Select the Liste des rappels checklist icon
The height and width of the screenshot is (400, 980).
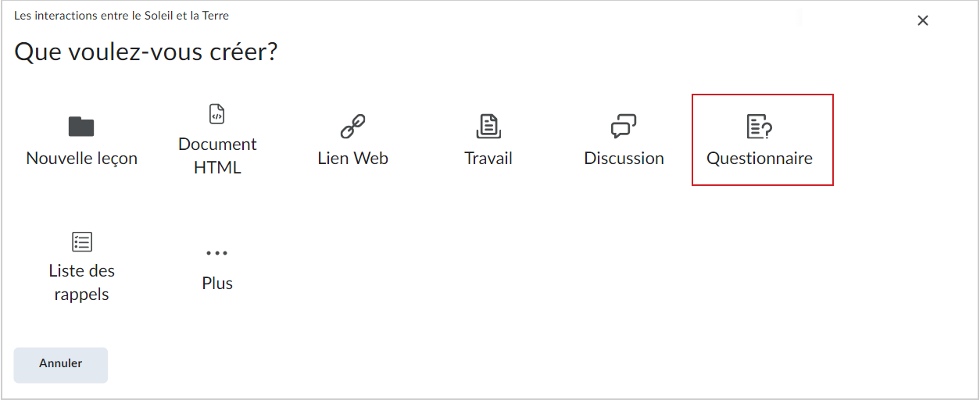[x=82, y=241]
